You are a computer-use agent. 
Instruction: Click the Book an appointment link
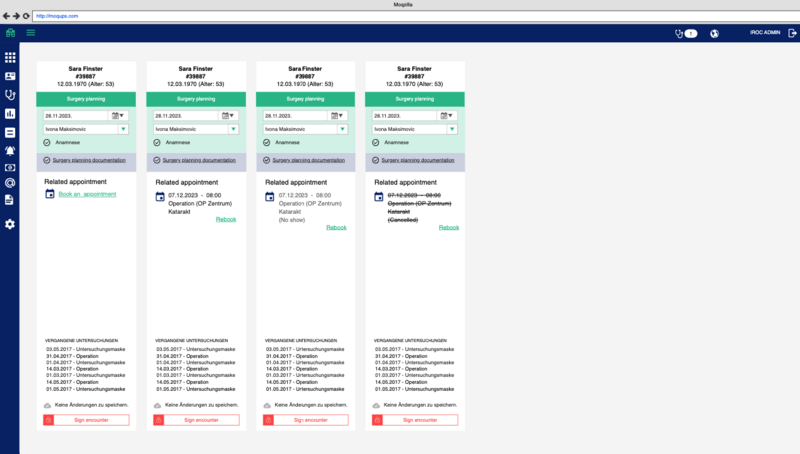tap(88, 193)
